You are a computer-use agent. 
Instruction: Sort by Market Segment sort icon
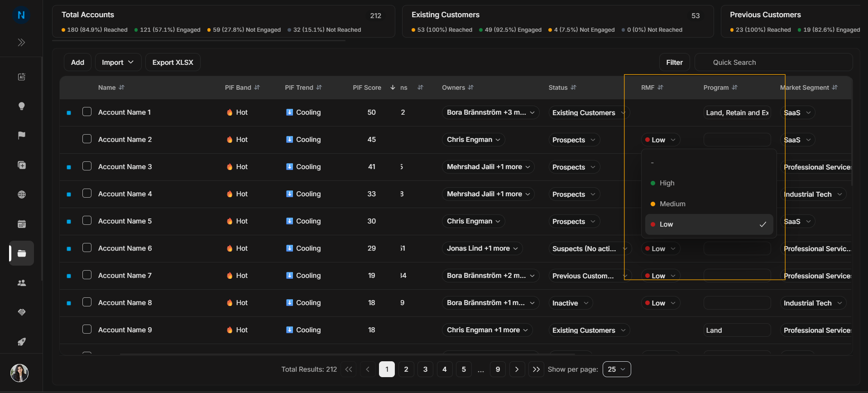coord(834,87)
